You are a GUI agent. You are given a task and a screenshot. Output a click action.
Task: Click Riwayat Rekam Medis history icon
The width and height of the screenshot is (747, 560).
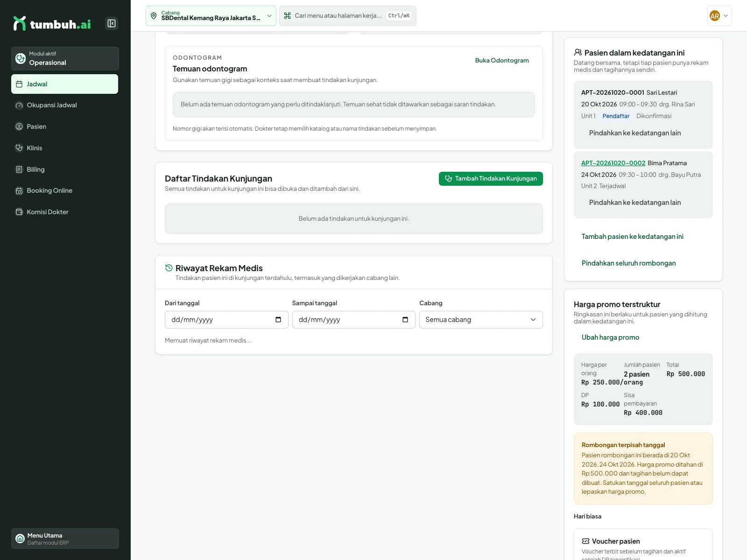coord(169,268)
